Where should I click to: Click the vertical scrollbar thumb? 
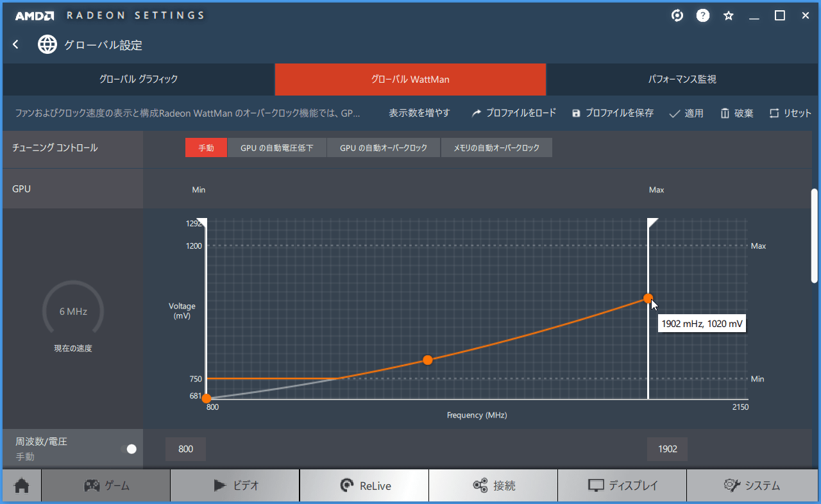(x=815, y=235)
